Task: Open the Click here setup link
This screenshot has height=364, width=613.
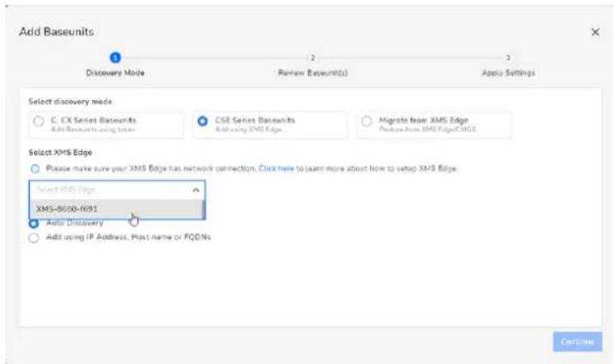Action: [x=276, y=169]
